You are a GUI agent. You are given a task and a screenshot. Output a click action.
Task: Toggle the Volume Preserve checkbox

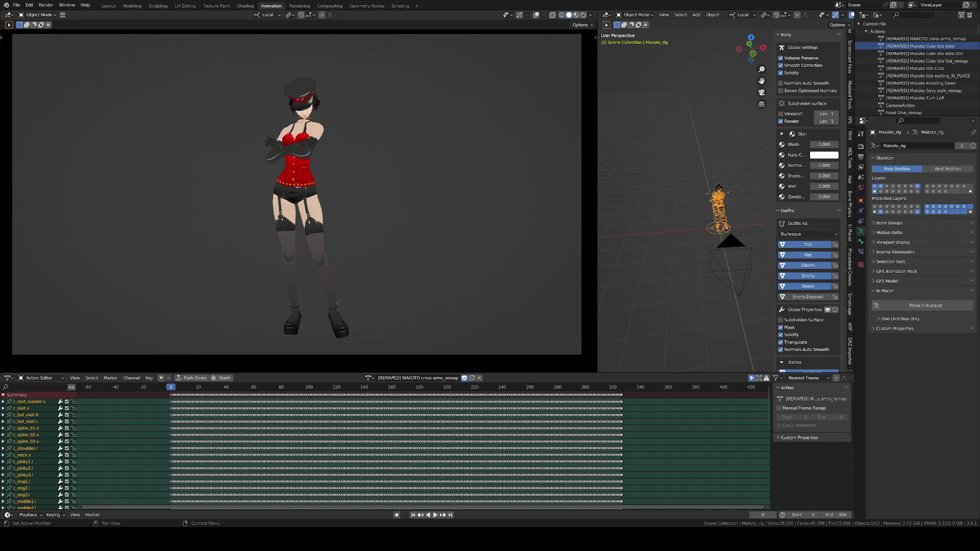pos(781,58)
